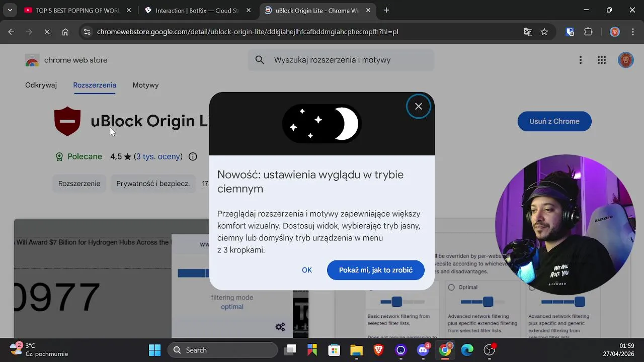
Task: Open Chrome three-dot menu
Action: click(632, 32)
